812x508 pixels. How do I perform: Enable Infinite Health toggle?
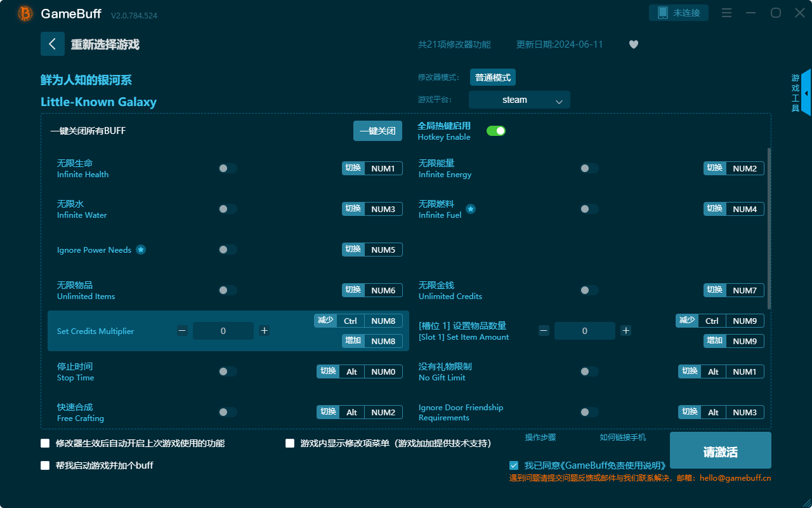click(x=228, y=168)
